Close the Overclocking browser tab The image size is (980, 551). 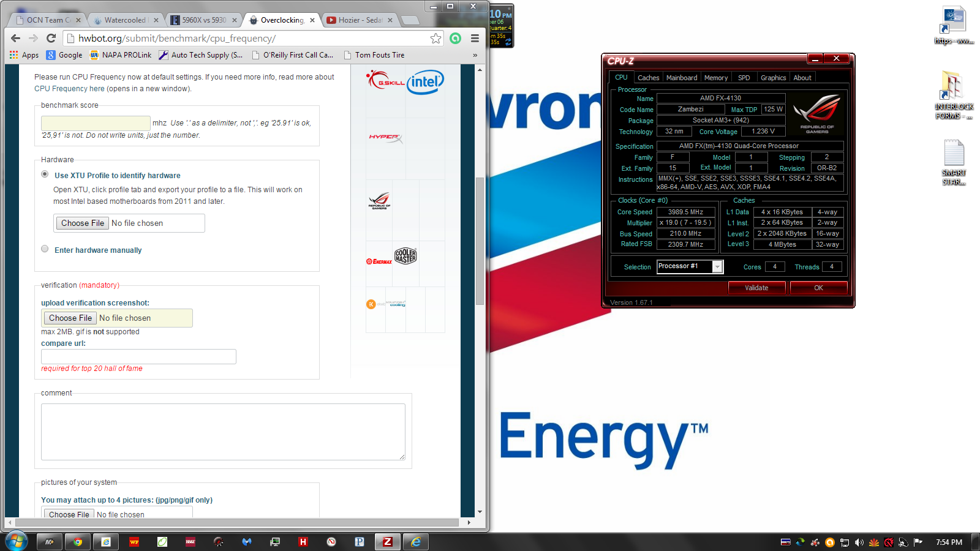click(312, 20)
